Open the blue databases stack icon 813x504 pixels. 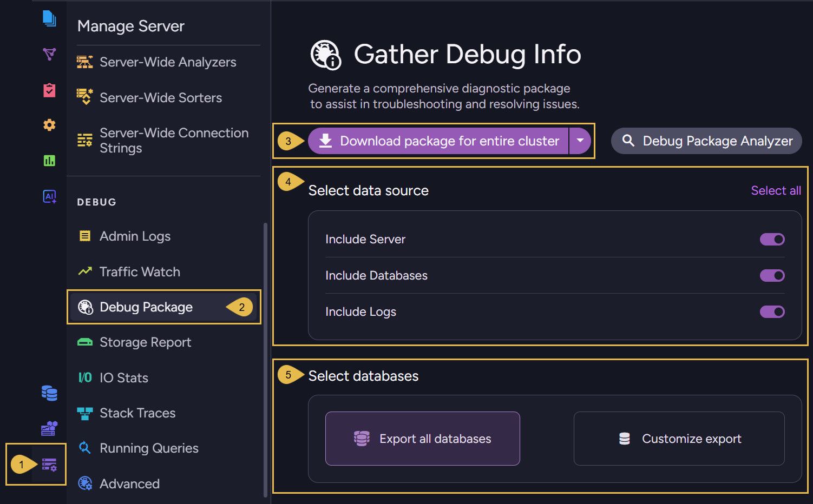click(x=49, y=393)
